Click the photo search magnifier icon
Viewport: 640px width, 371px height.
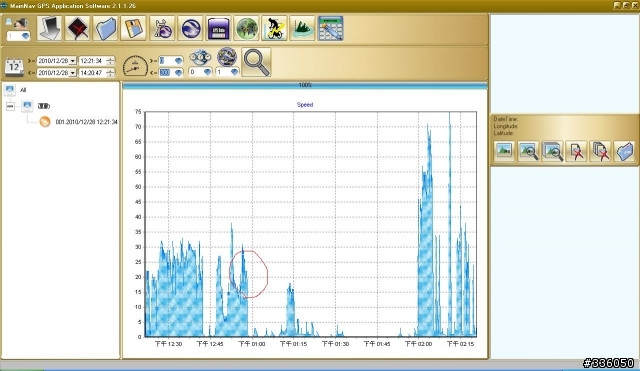click(528, 151)
